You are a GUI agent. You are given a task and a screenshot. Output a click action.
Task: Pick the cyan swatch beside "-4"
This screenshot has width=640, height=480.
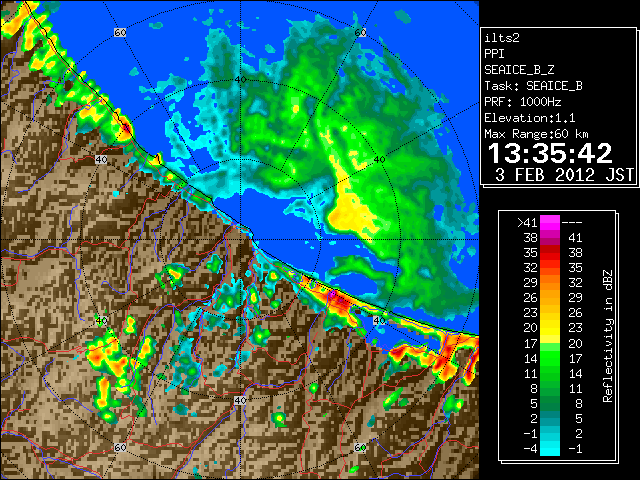pyautogui.click(x=550, y=448)
